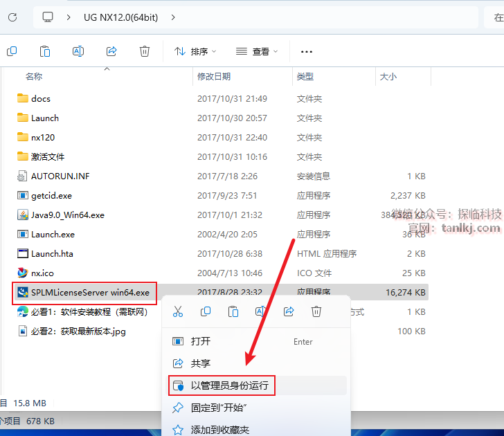Click the Delete icon in context menu
This screenshot has width=504, height=436.
click(316, 311)
